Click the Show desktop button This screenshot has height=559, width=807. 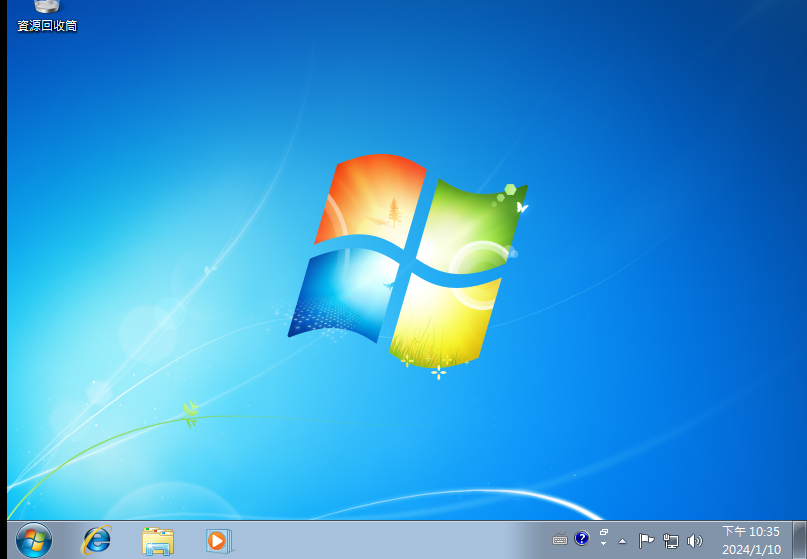(x=799, y=540)
